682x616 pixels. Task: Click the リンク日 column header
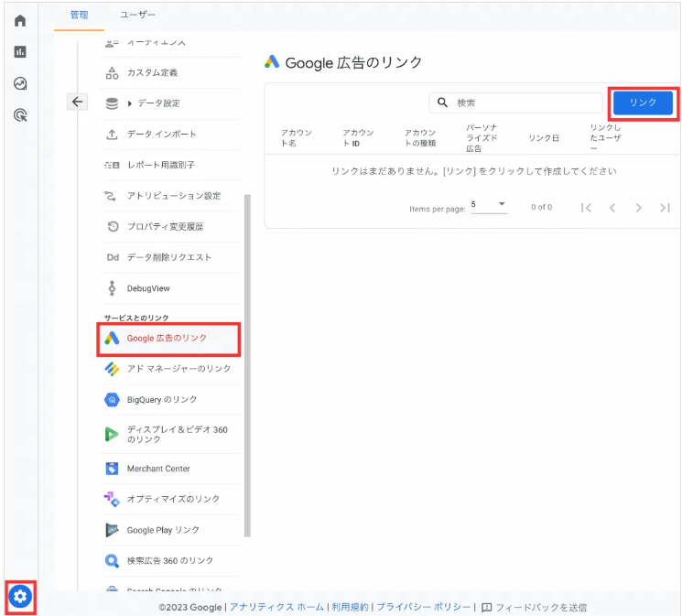[544, 138]
